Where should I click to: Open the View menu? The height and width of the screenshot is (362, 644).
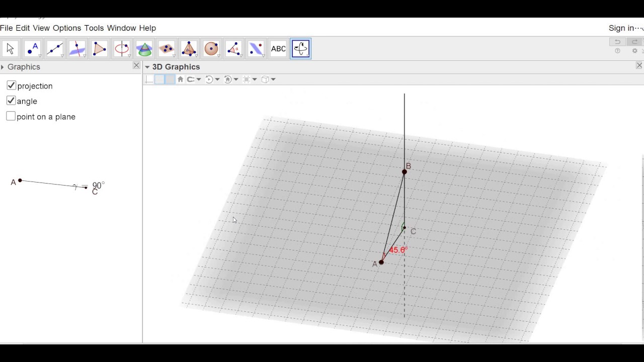(x=41, y=28)
